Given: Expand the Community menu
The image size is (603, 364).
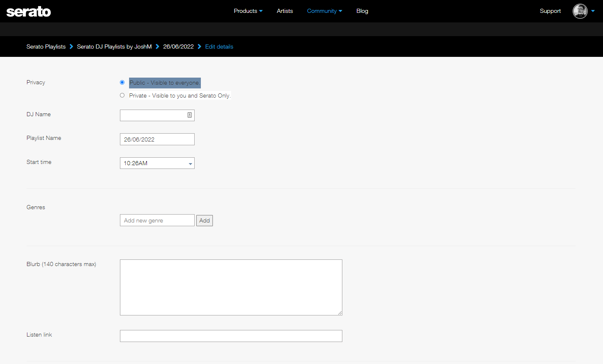Looking at the screenshot, I should pos(324,11).
